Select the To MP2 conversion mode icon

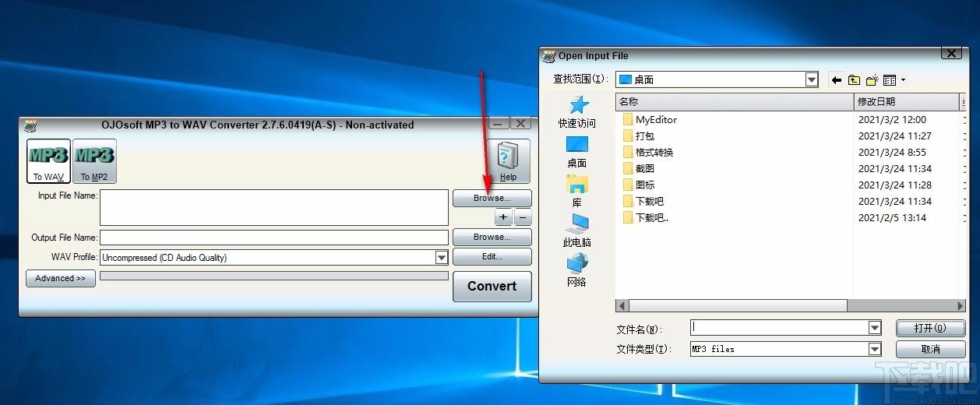tap(94, 161)
